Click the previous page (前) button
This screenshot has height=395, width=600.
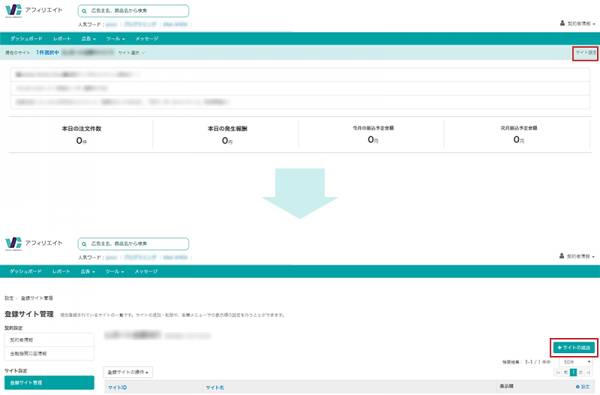(566, 372)
